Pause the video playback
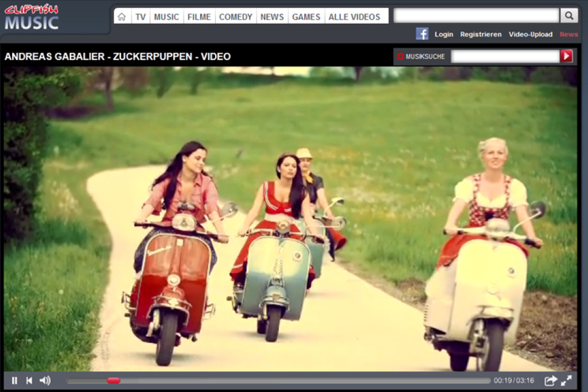This screenshot has width=588, height=392. click(x=14, y=380)
